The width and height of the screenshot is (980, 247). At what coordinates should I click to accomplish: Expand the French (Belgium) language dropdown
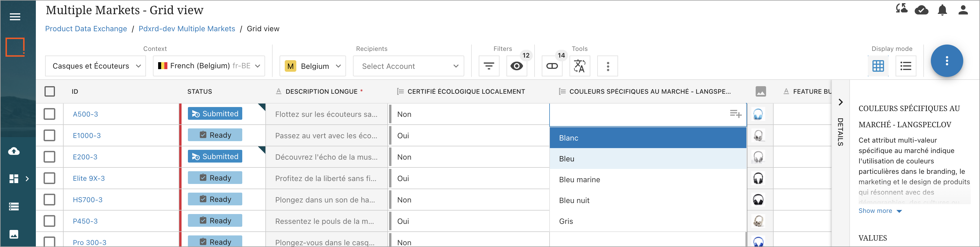(x=209, y=66)
